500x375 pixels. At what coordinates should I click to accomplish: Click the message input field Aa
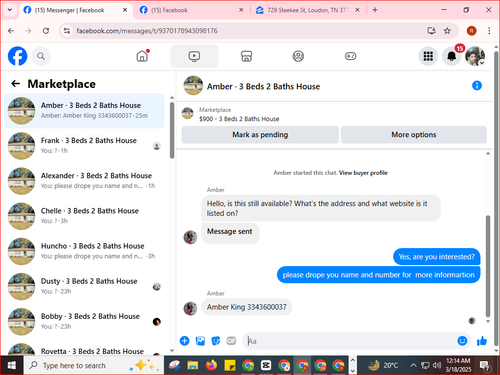tap(348, 341)
